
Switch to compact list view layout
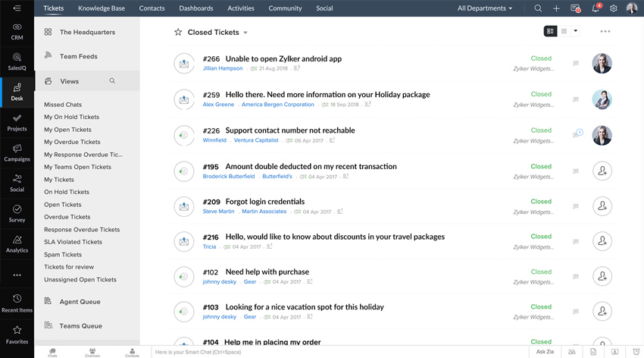tap(564, 31)
